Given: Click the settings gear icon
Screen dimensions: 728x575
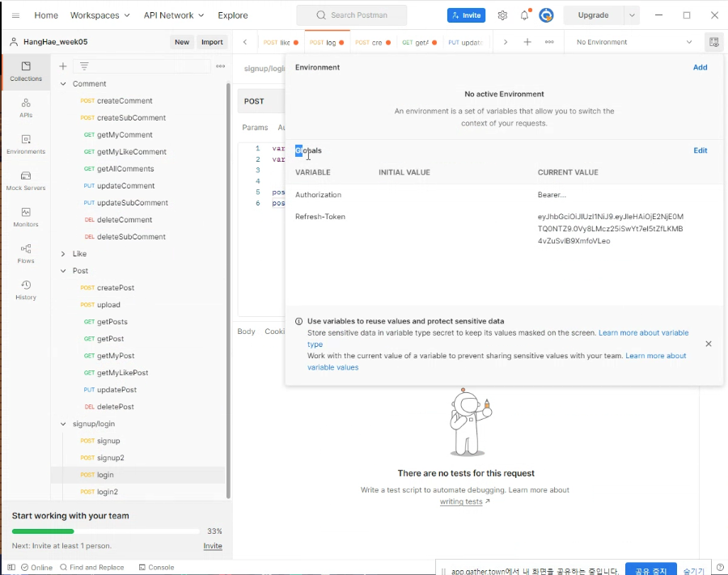Looking at the screenshot, I should point(502,15).
